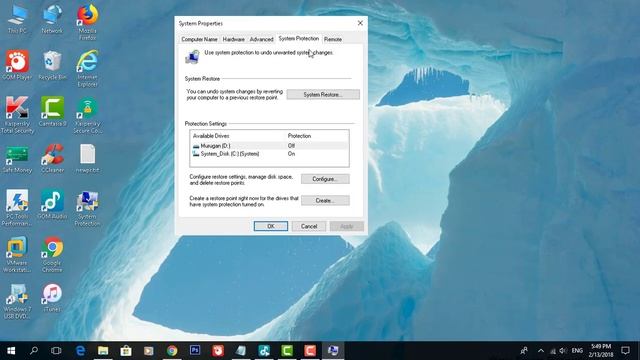The width and height of the screenshot is (640, 360).
Task: Launch CCleaner from desktop
Action: tap(52, 158)
